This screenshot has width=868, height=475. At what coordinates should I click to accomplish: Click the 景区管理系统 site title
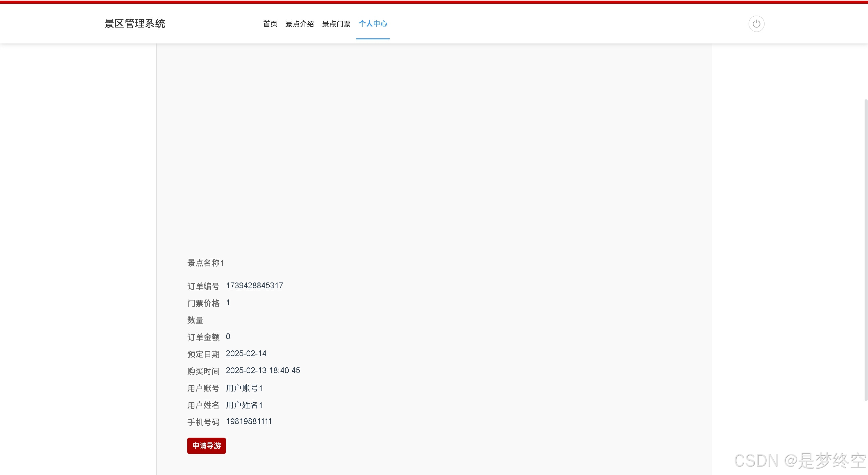click(x=135, y=23)
